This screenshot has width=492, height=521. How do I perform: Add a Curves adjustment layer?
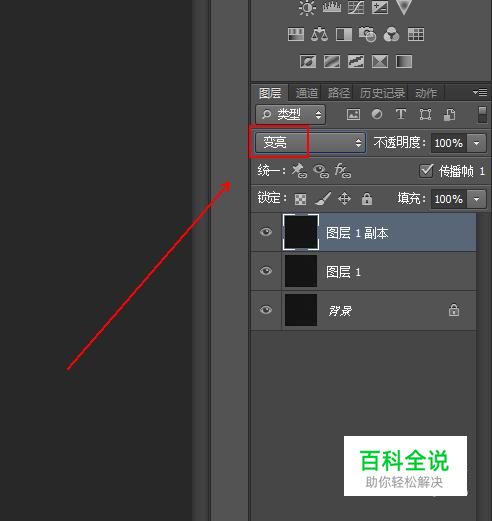tap(356, 7)
